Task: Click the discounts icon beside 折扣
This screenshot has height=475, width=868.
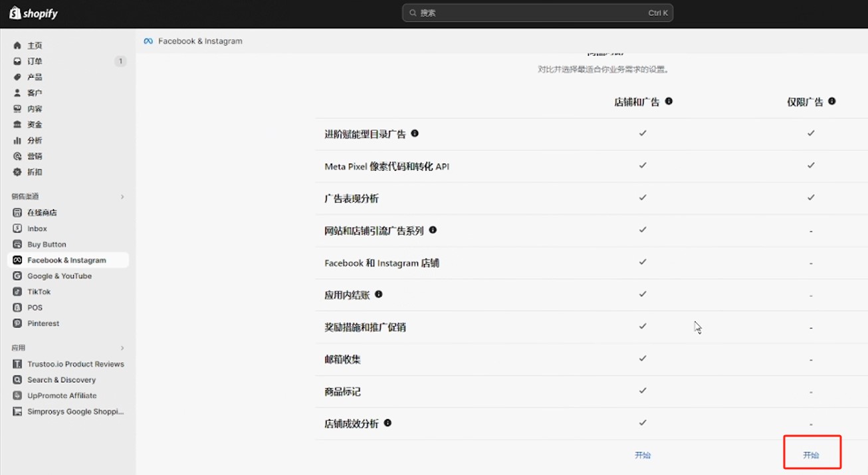Action: (x=17, y=172)
